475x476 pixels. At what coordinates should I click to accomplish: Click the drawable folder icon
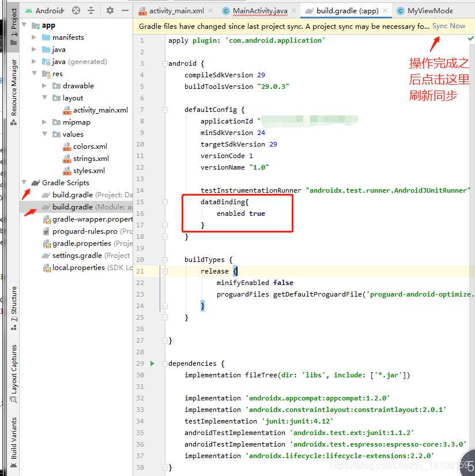56,85
